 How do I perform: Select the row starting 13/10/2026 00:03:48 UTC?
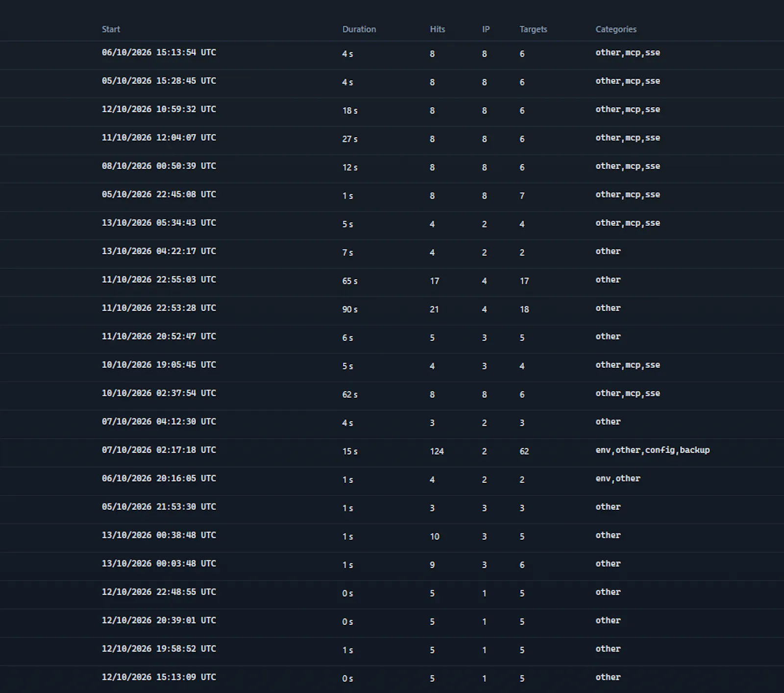(392, 567)
